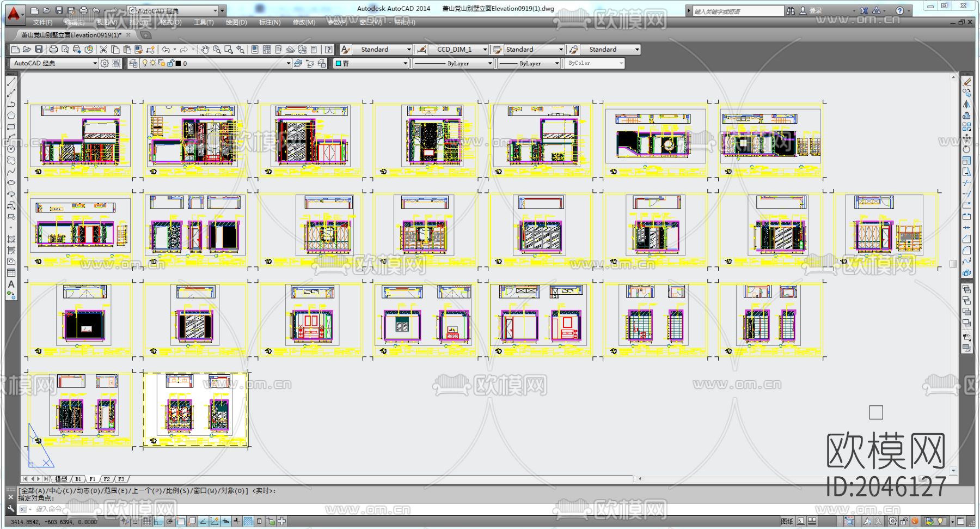The height and width of the screenshot is (529, 980).
Task: Toggle Dynamic UCS in status bar
Action: click(215, 521)
